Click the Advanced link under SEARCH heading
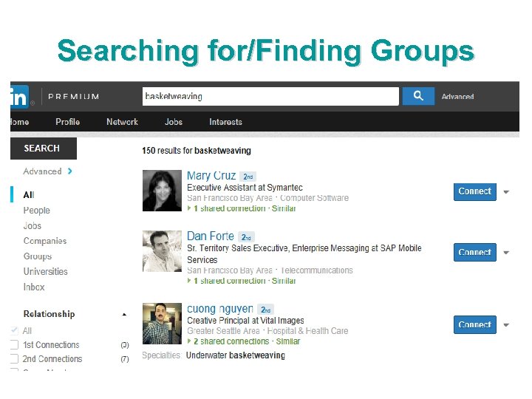Viewport: 532px width, 399px height. coord(42,171)
